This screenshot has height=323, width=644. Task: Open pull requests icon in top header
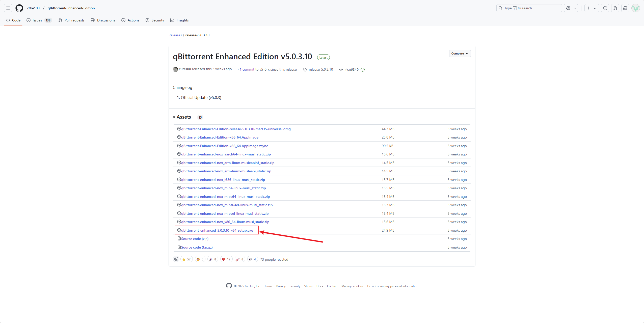click(615, 8)
